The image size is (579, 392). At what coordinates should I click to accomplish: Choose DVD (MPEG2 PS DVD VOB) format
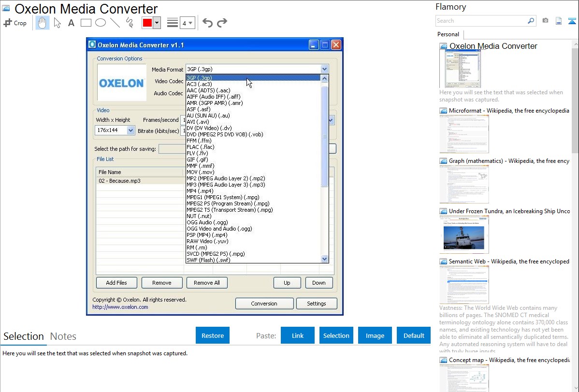click(x=253, y=134)
